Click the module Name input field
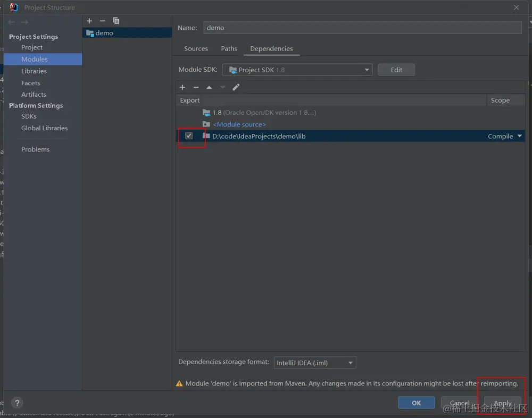The image size is (532, 418). click(x=362, y=28)
